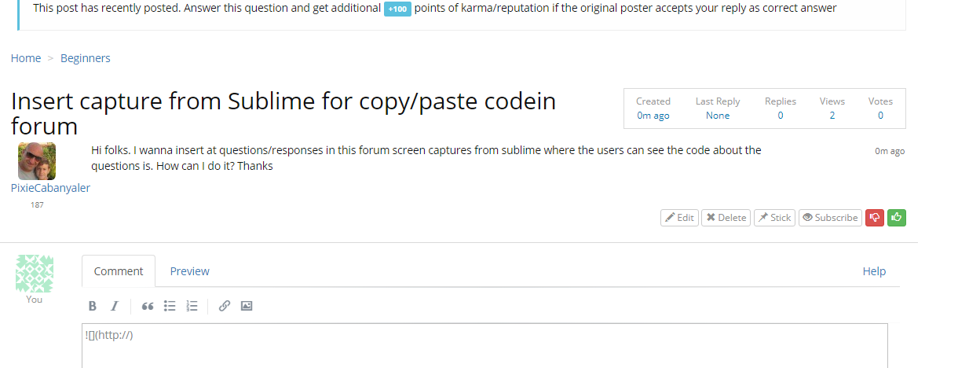Delete the forum post
Screen dimensions: 980x368
[x=726, y=218]
